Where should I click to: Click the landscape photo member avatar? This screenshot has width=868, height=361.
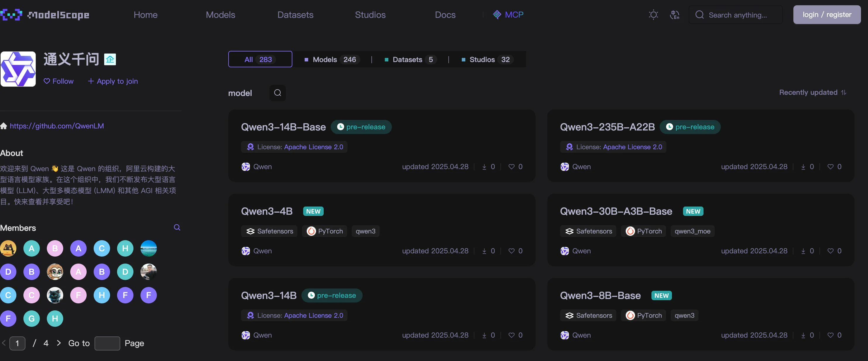(x=148, y=249)
